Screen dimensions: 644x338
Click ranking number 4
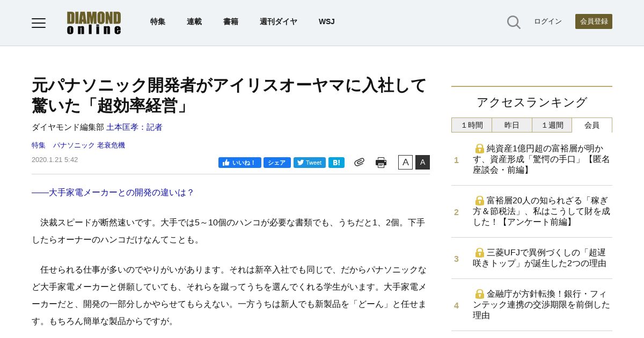pyautogui.click(x=457, y=305)
